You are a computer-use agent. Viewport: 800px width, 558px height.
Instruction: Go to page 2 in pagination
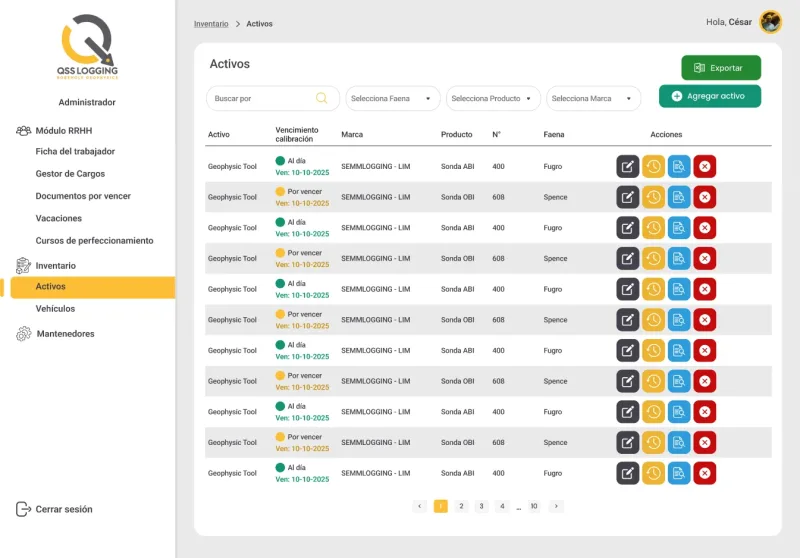point(461,506)
